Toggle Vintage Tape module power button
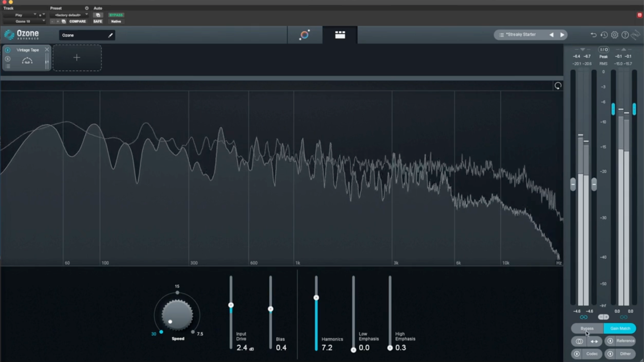644x362 pixels. pyautogui.click(x=8, y=50)
